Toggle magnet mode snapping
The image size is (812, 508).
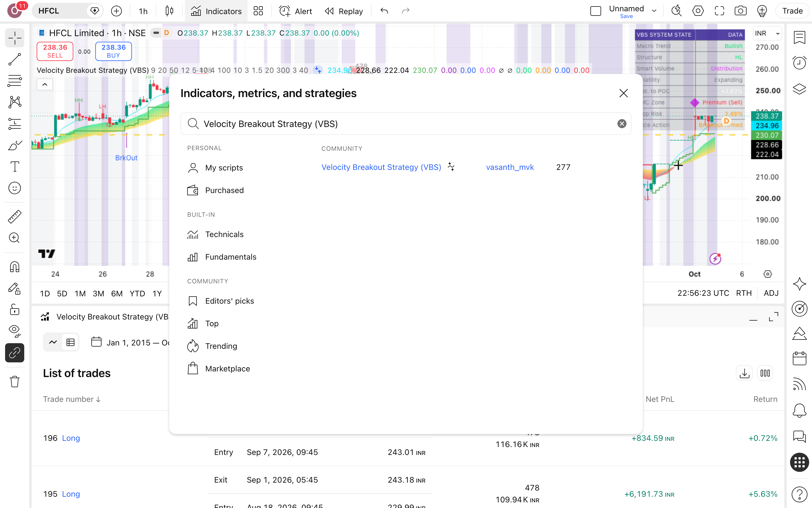point(14,267)
